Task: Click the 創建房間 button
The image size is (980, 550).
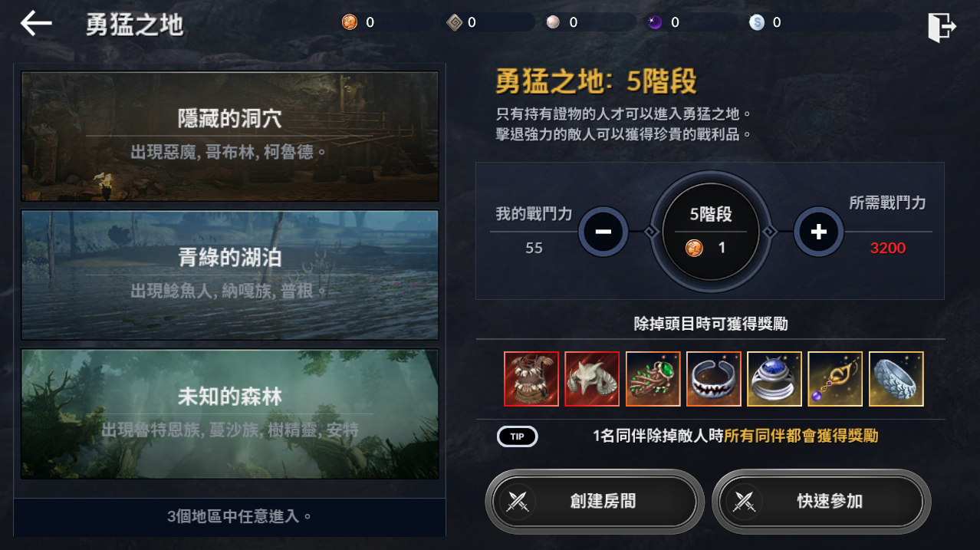Action: coord(595,502)
